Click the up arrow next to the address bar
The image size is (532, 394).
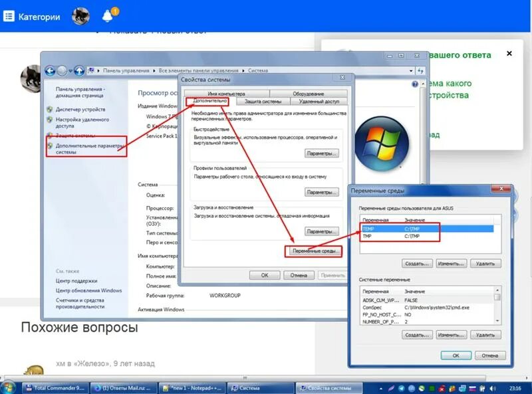pos(79,70)
